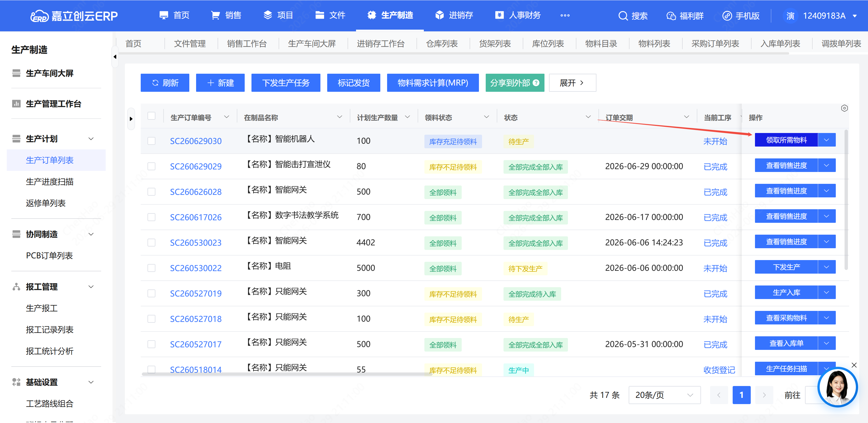Check the row SC260629030 checkbox
Viewport: 868px width, 423px height.
(x=152, y=141)
